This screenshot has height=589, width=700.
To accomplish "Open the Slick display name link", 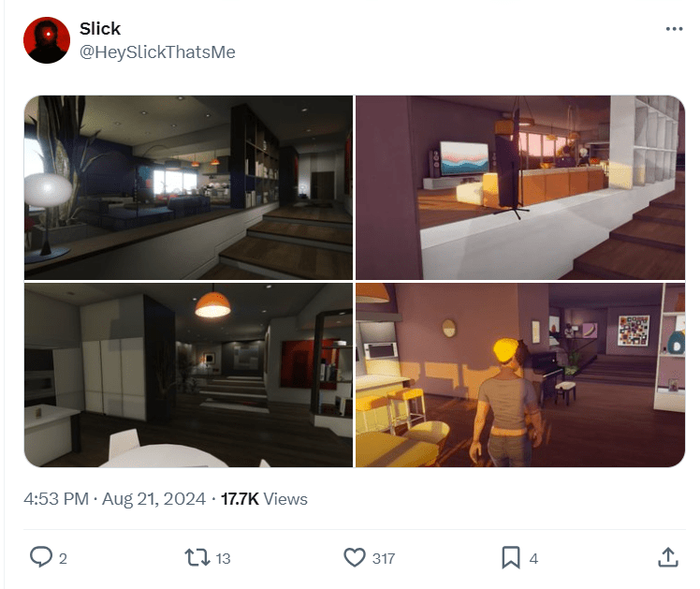I will (x=100, y=29).
